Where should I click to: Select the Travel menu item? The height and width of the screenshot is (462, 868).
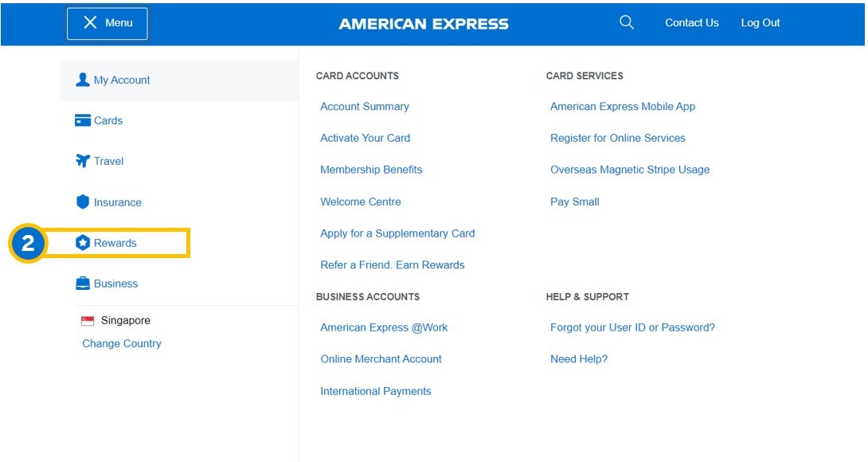[108, 161]
